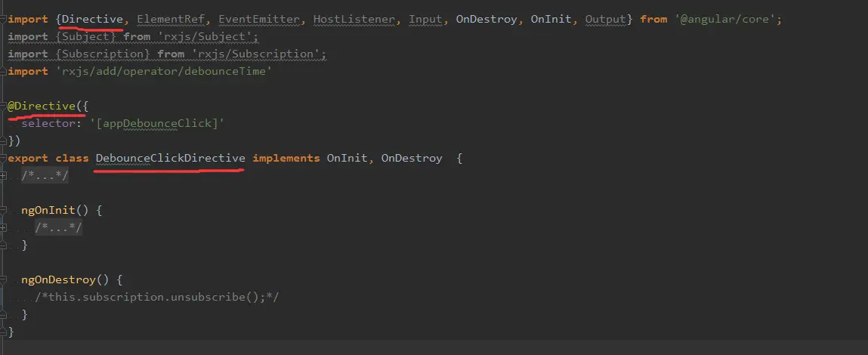Click the 'ngOnInit' method name

coord(48,211)
